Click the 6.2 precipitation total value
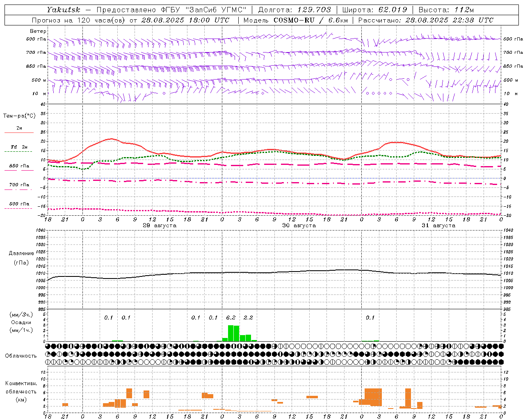The image size is (525, 420). coord(231,317)
